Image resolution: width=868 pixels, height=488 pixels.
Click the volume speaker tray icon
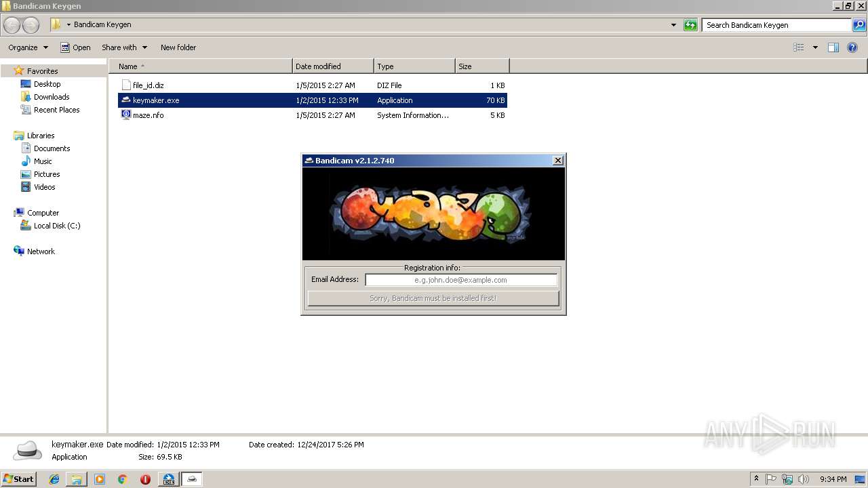804,479
